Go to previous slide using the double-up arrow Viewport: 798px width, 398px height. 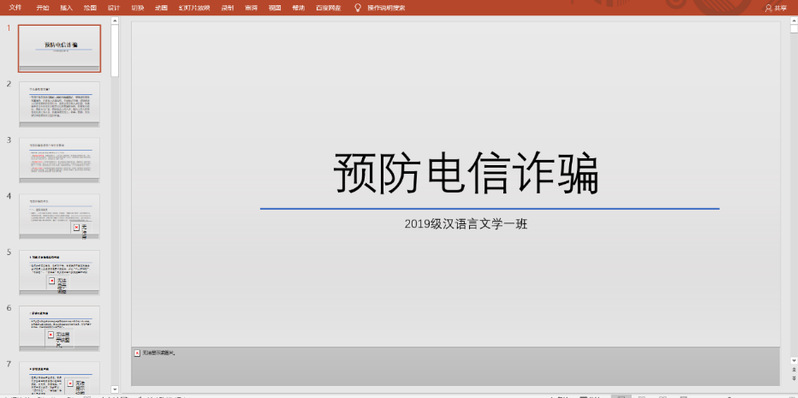pyautogui.click(x=794, y=369)
